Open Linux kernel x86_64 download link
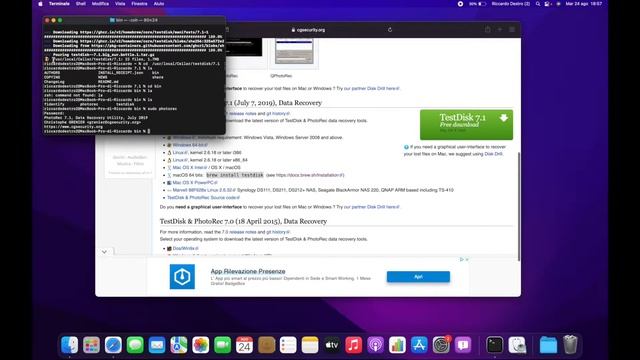 pyautogui.click(x=180, y=160)
